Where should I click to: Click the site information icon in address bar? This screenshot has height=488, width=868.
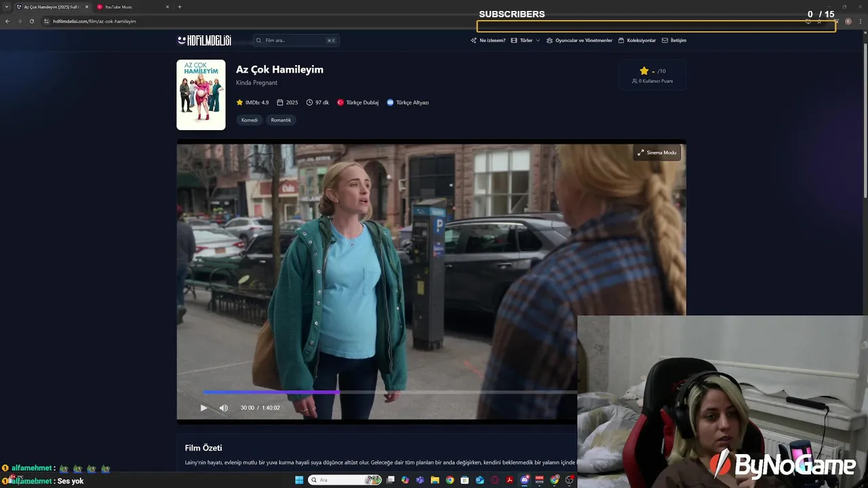click(x=46, y=21)
